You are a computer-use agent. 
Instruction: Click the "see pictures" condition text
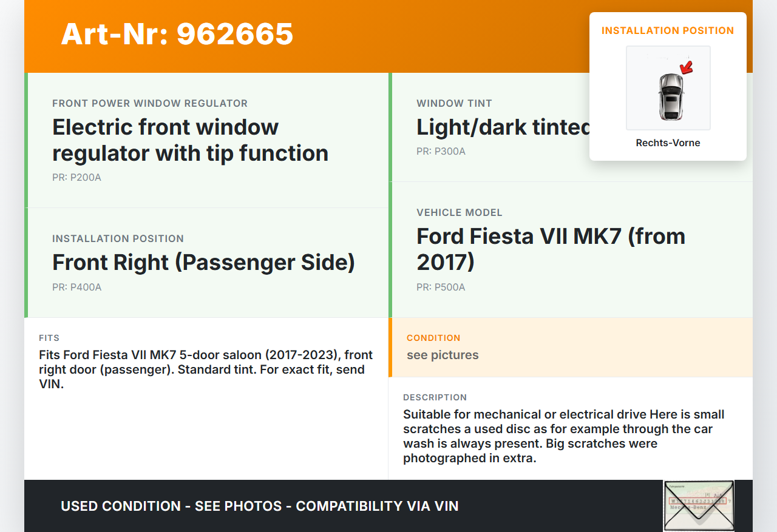(443, 355)
